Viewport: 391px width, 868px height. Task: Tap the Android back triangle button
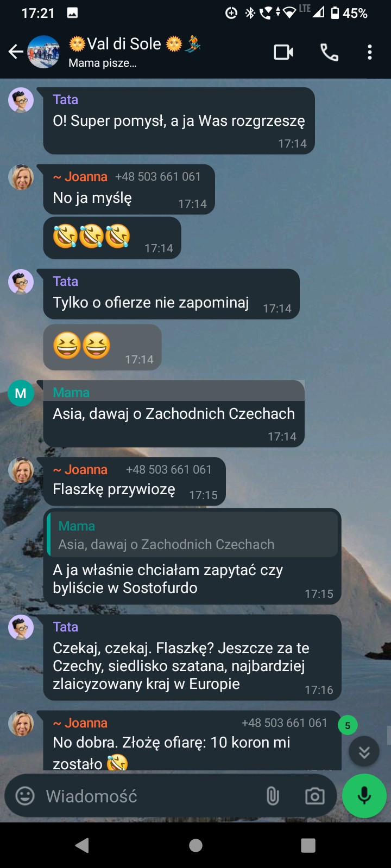[x=83, y=845]
